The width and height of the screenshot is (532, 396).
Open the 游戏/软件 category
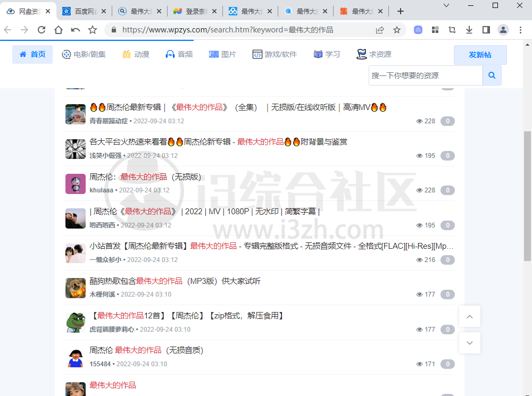click(275, 54)
